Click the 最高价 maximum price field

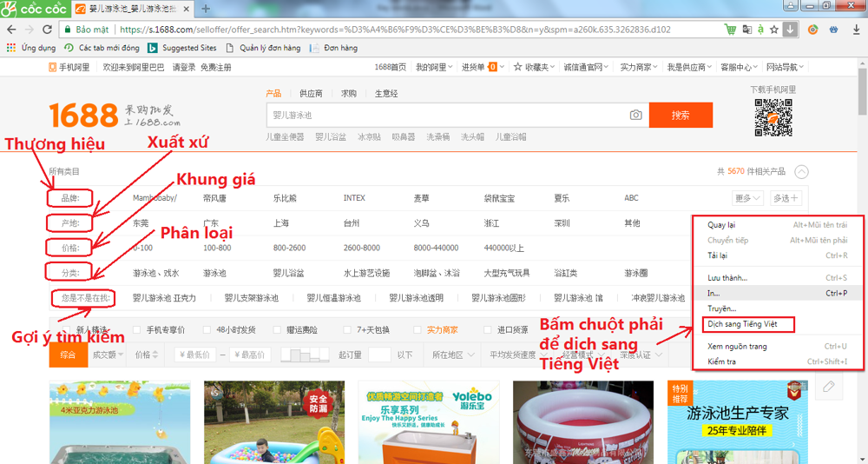250,355
